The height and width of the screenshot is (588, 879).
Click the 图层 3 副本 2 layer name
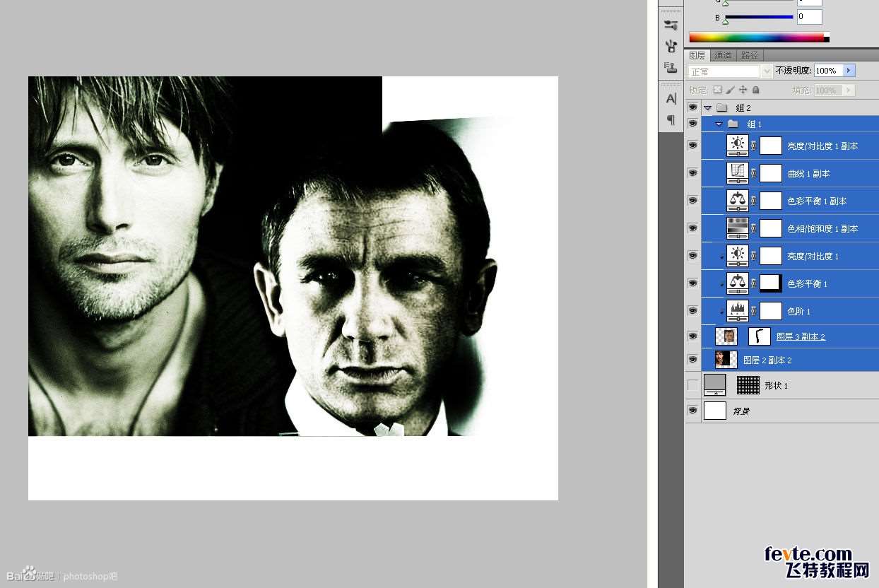801,336
